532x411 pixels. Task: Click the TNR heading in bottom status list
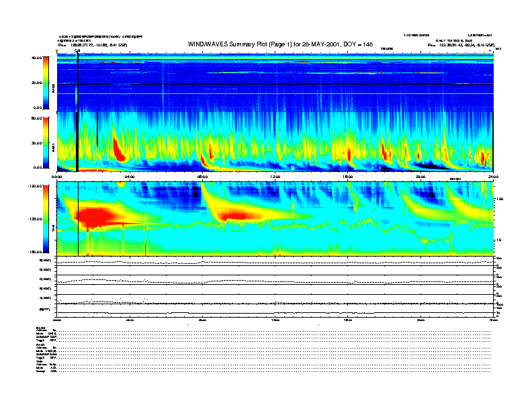[x=39, y=362]
